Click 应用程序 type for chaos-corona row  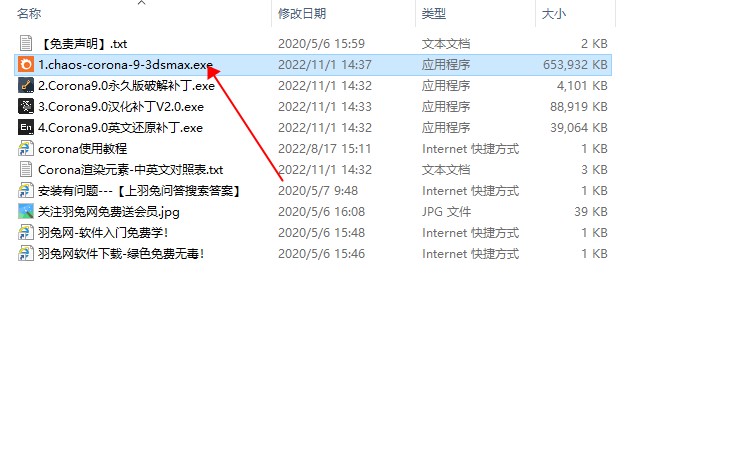pos(446,65)
